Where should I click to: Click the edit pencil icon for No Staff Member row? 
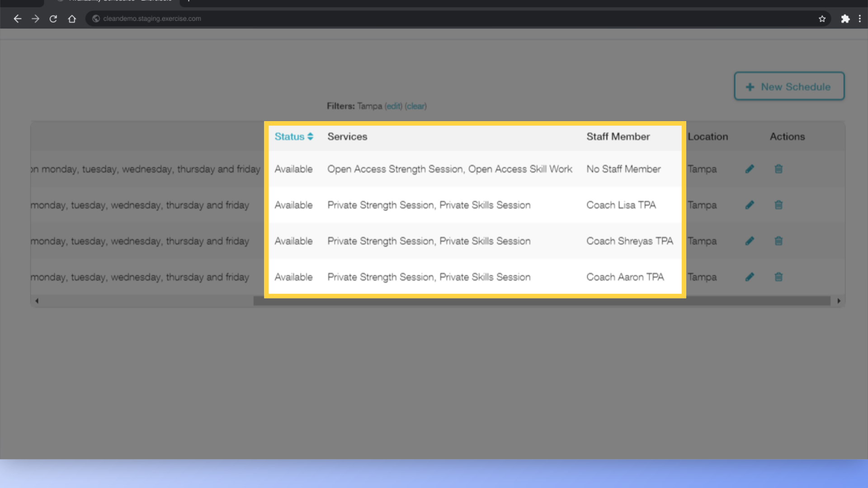click(x=750, y=169)
